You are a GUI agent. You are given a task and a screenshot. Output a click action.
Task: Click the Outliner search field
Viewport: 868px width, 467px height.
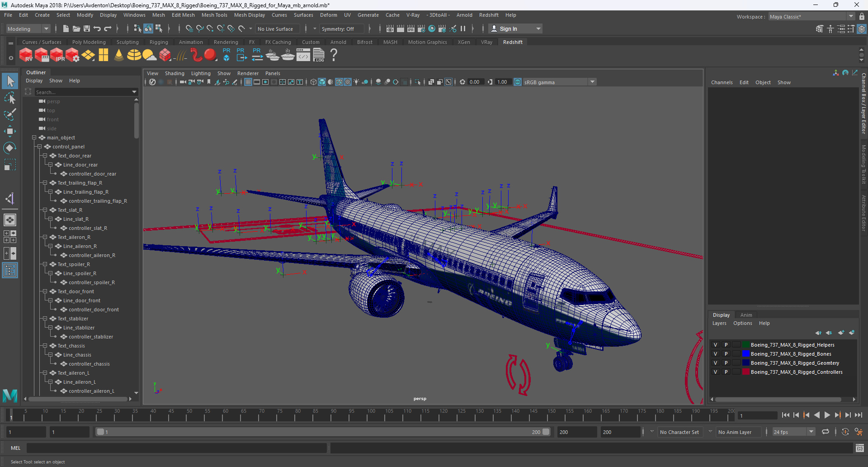(x=86, y=92)
